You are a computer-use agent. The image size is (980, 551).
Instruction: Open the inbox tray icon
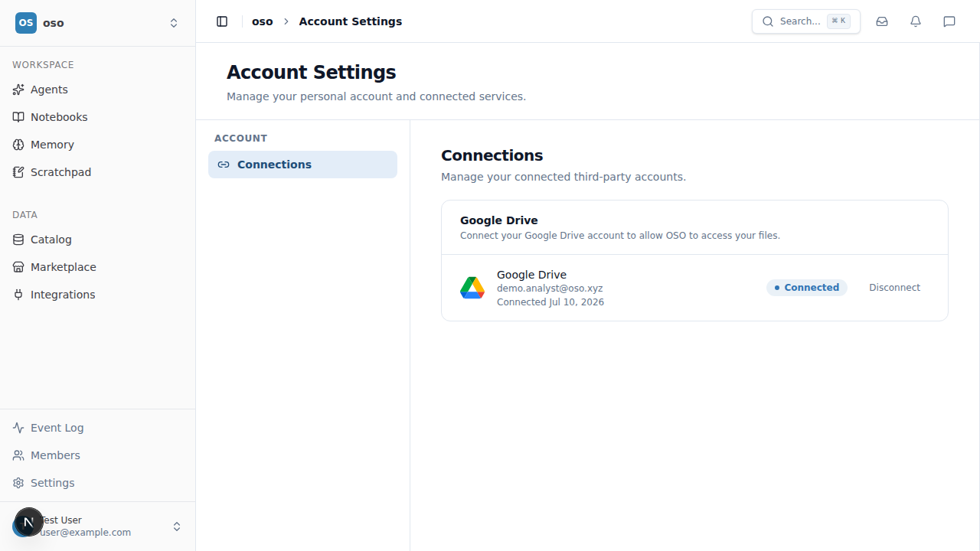coord(882,21)
